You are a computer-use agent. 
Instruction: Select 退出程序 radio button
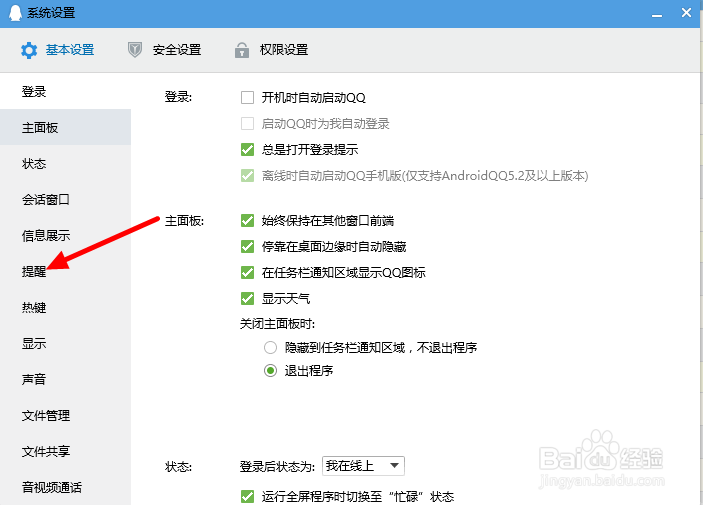click(270, 371)
